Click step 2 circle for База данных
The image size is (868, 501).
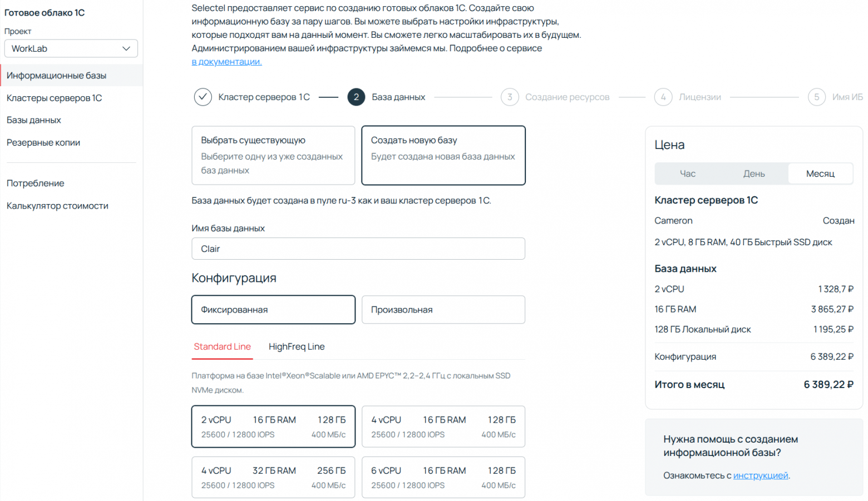tap(356, 97)
